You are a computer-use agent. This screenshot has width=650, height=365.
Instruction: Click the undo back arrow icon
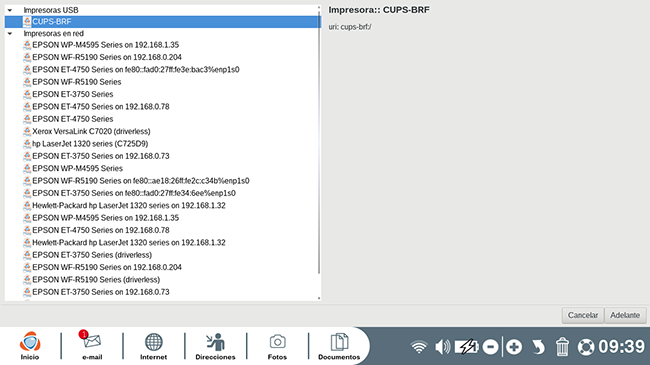(538, 347)
